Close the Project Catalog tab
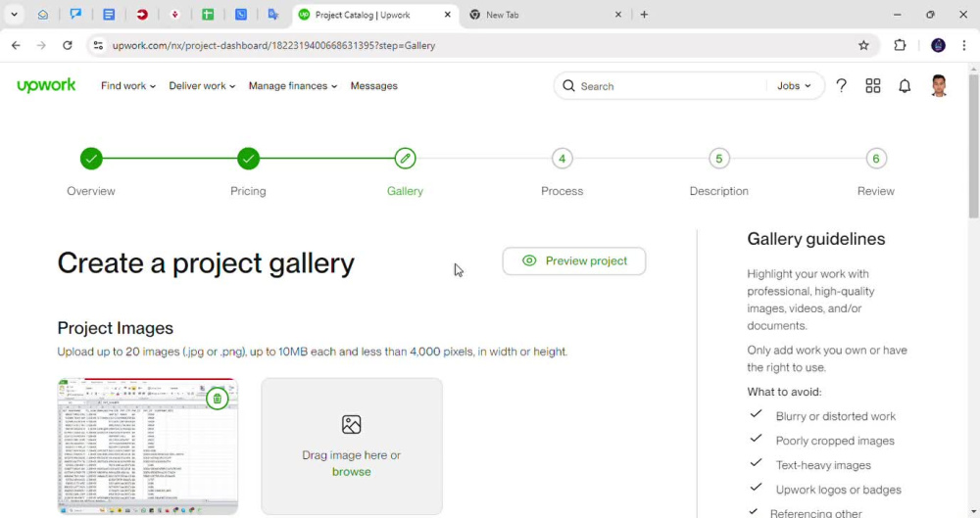This screenshot has height=518, width=980. tap(448, 15)
